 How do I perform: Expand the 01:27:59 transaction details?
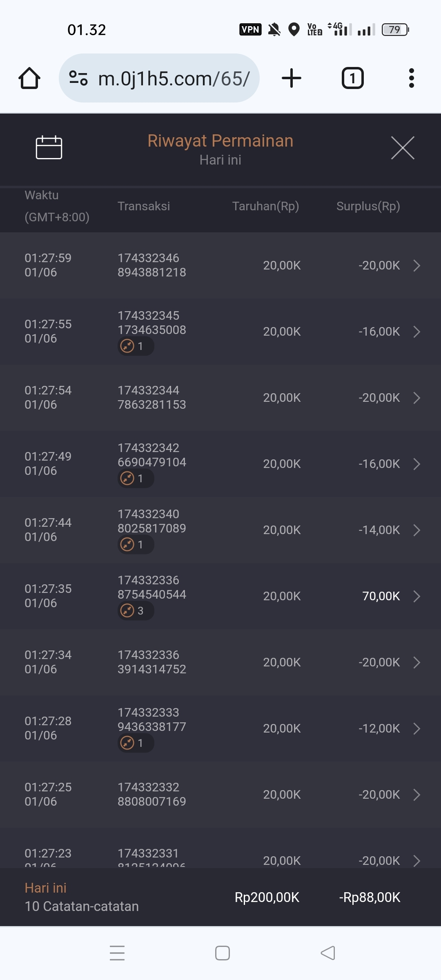tap(416, 265)
